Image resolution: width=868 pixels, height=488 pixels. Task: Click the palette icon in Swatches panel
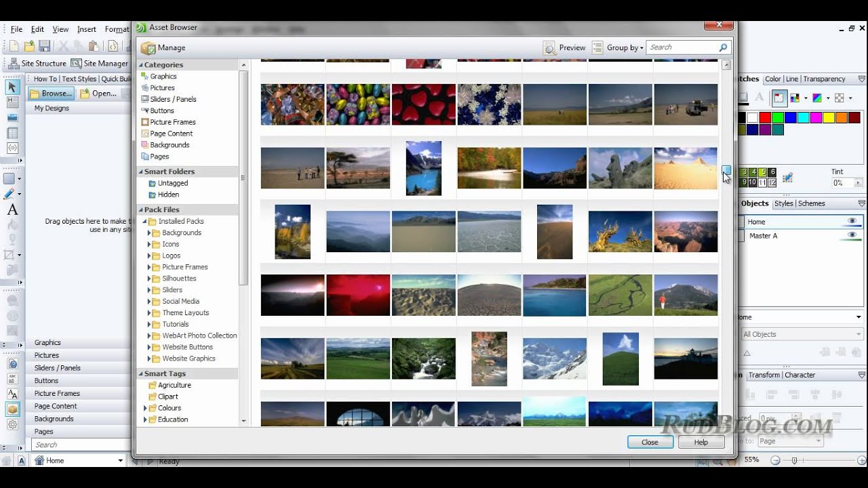795,98
